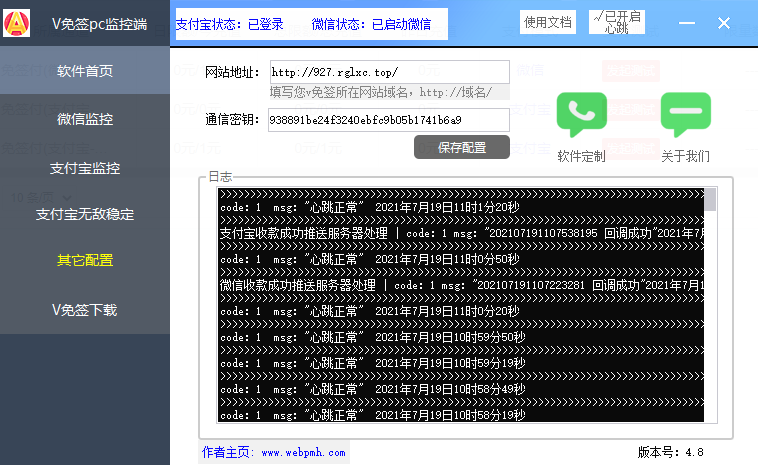Click the 通信密钥 key input field
This screenshot has width=758, height=465.
coord(389,120)
